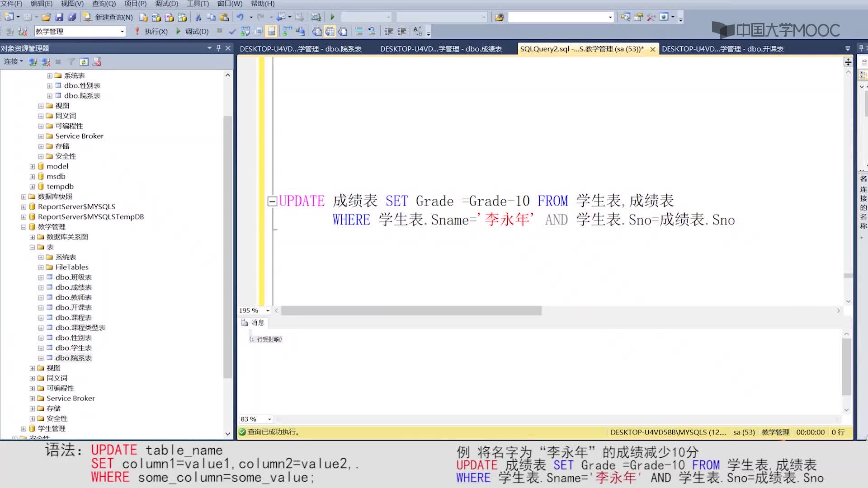Switch to the dbo.成绩表 document tab

click(441, 49)
